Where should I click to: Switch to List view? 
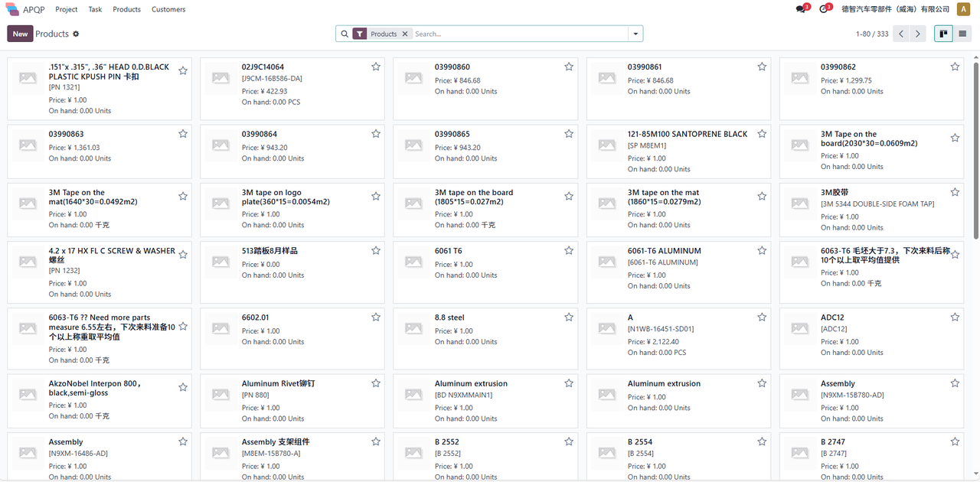tap(962, 34)
